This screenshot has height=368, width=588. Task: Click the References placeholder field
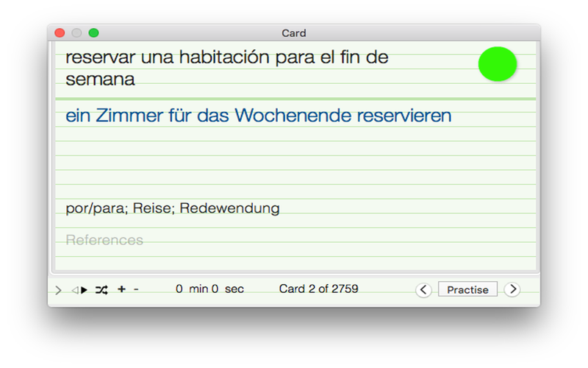104,241
